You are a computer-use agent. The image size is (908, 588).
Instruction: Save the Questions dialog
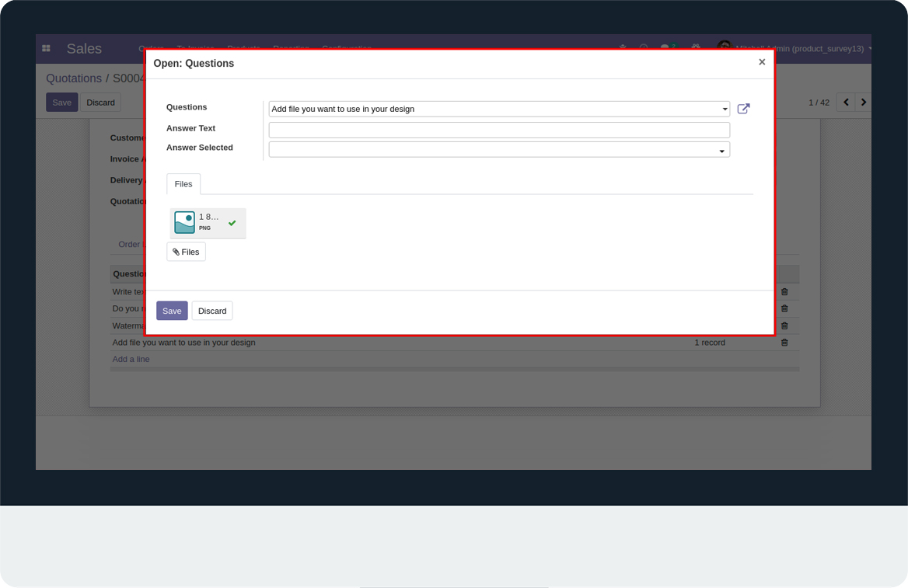click(x=172, y=311)
